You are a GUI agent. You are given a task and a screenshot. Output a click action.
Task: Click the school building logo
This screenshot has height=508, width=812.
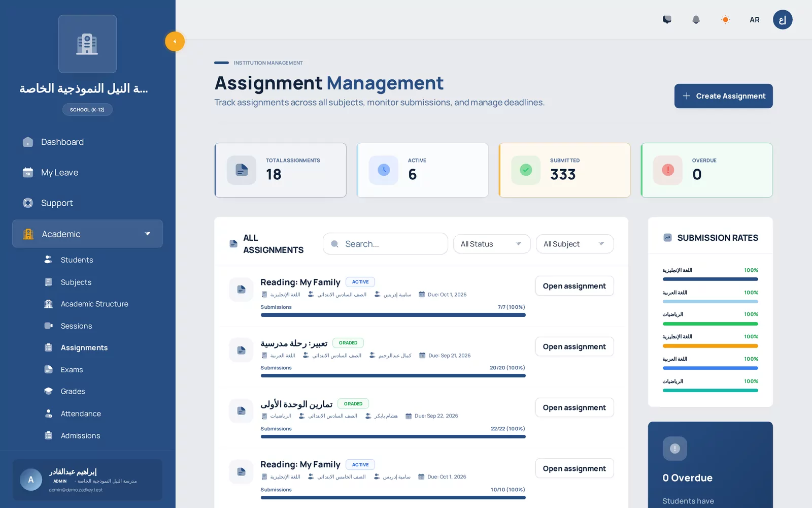tap(87, 44)
